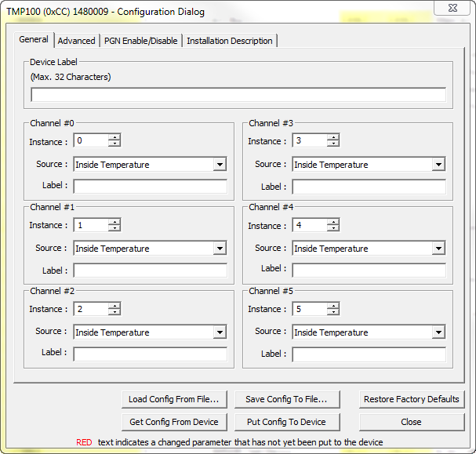Decrease Channel #3 instance with down arrow

click(x=333, y=144)
